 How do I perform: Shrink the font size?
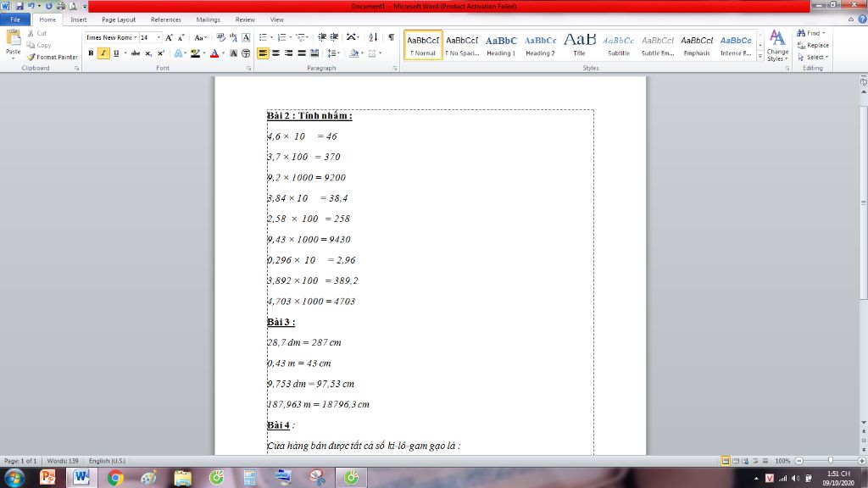[181, 37]
